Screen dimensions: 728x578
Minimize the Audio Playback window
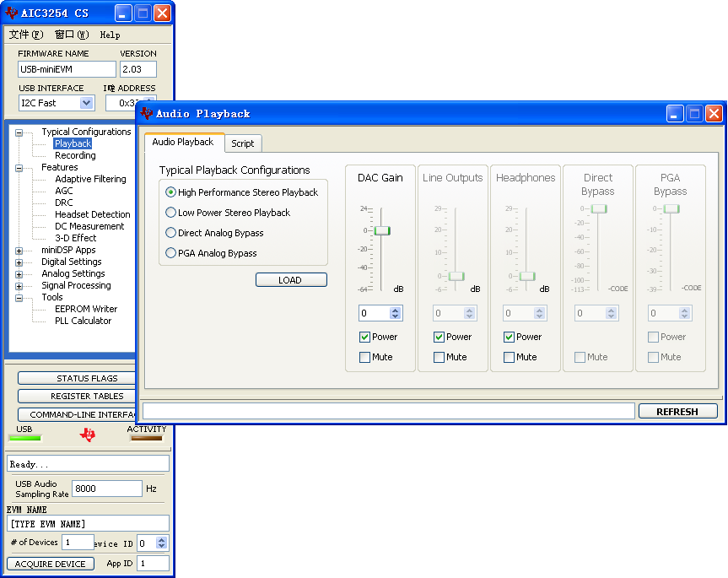tap(675, 113)
